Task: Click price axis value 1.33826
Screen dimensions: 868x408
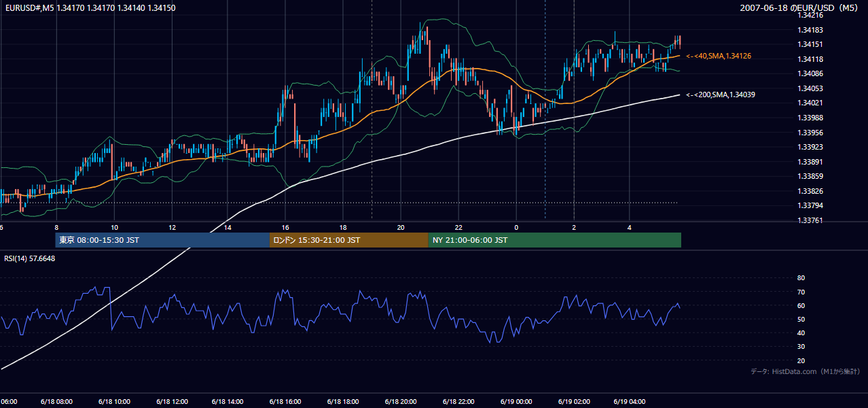Action: tap(810, 191)
